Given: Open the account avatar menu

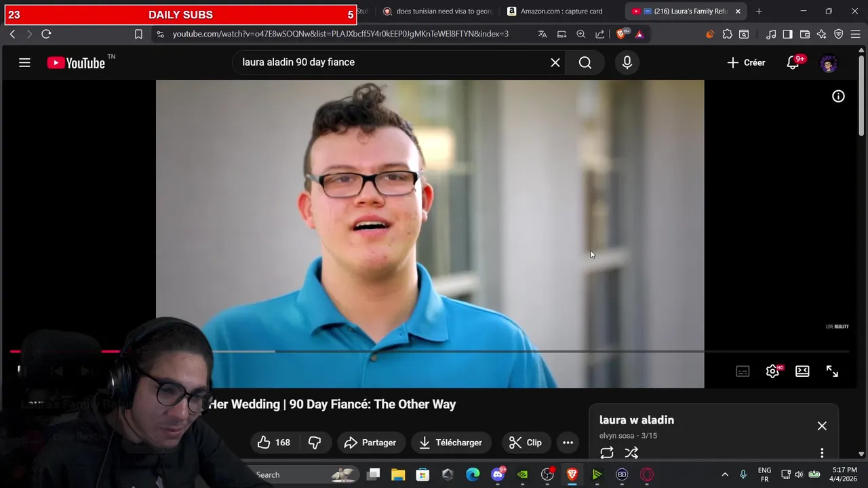Looking at the screenshot, I should (829, 62).
